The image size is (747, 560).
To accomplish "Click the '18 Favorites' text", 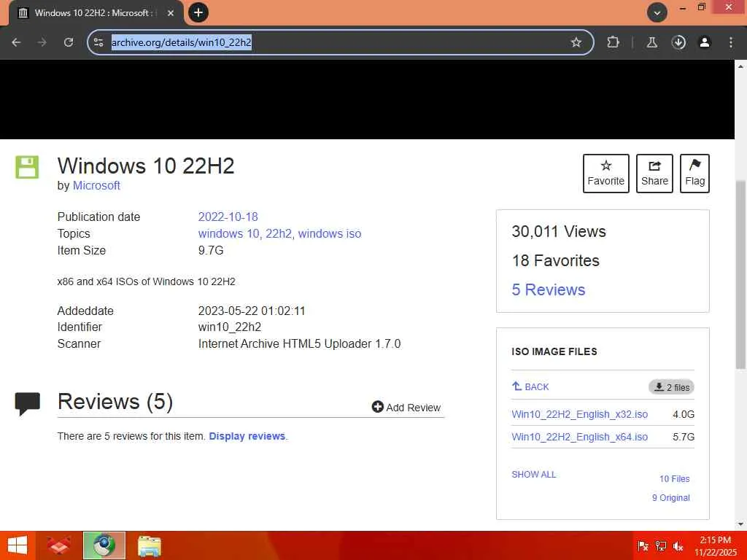I will click(555, 260).
